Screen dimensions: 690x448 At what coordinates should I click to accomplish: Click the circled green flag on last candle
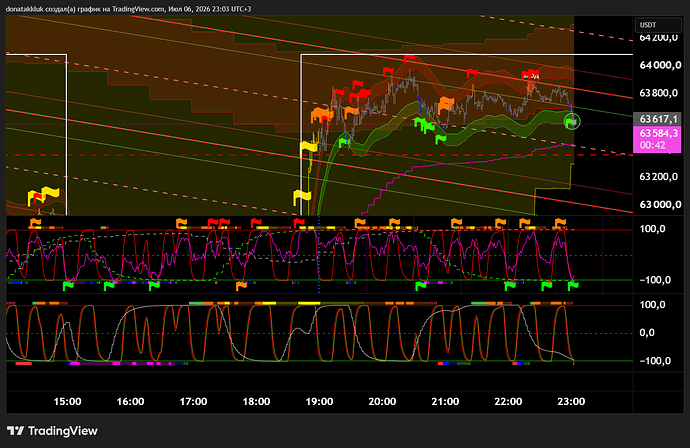click(572, 121)
